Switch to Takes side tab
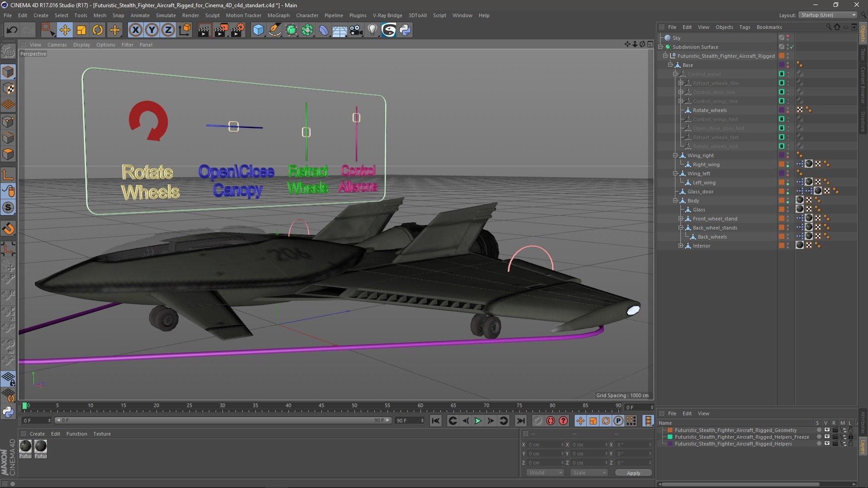Image resolution: width=868 pixels, height=488 pixels. [863, 54]
